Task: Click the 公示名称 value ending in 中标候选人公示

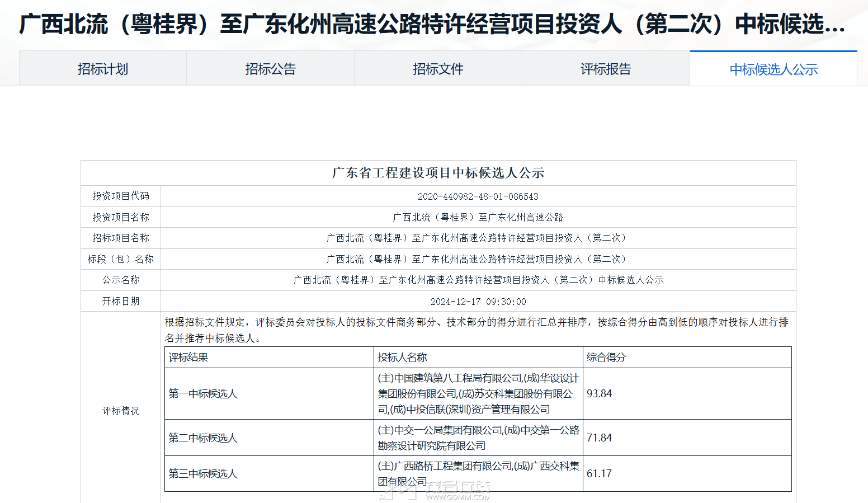Action: coord(478,280)
